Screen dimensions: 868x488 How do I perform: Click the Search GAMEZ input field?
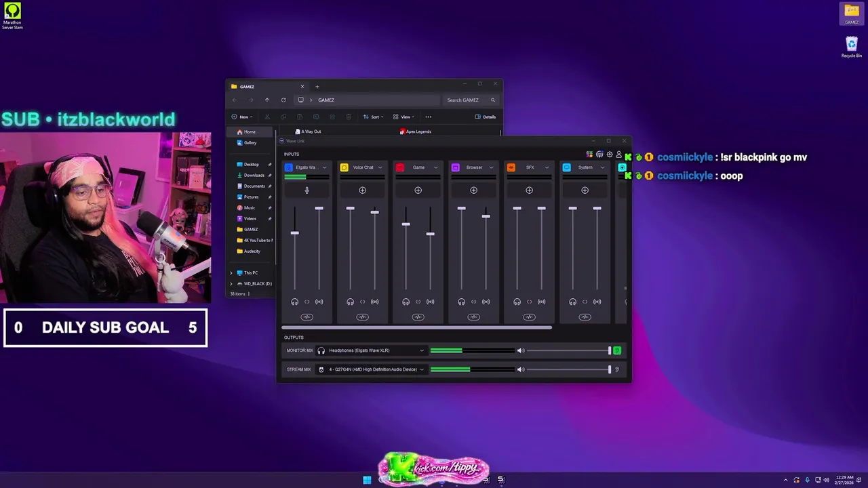coord(471,100)
